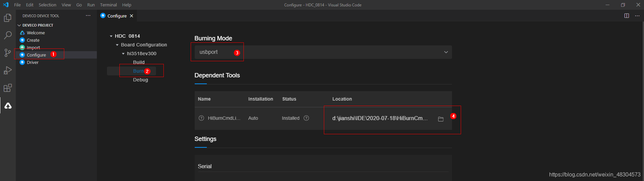Open the View menu
Viewport: 644px width, 181px height.
(66, 5)
